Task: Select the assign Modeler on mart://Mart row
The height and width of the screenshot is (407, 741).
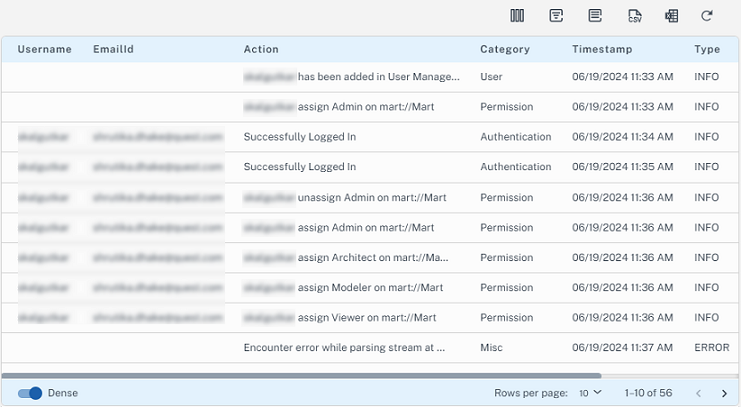Action: (370, 288)
